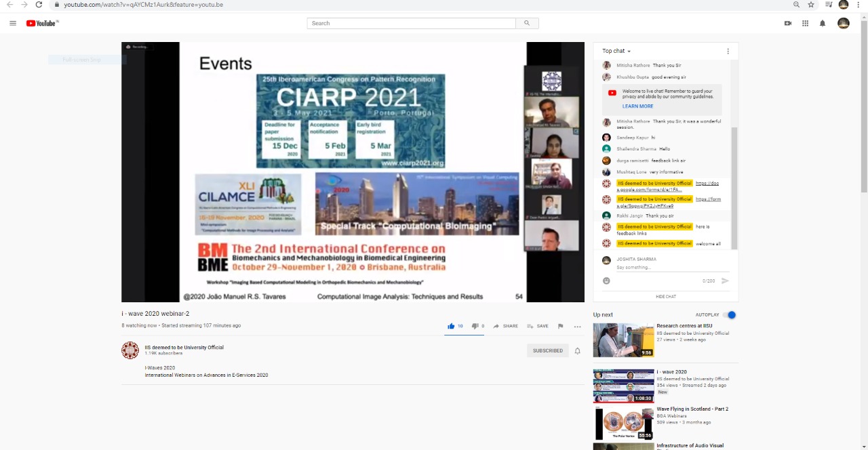Image resolution: width=868 pixels, height=450 pixels.
Task: Open the notifications bell in the header
Action: tap(823, 23)
